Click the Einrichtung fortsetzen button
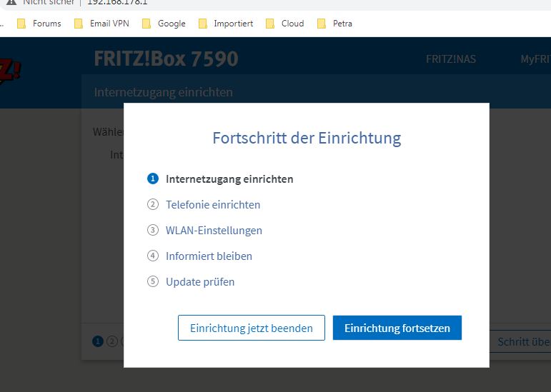The width and height of the screenshot is (551, 392). tap(397, 328)
